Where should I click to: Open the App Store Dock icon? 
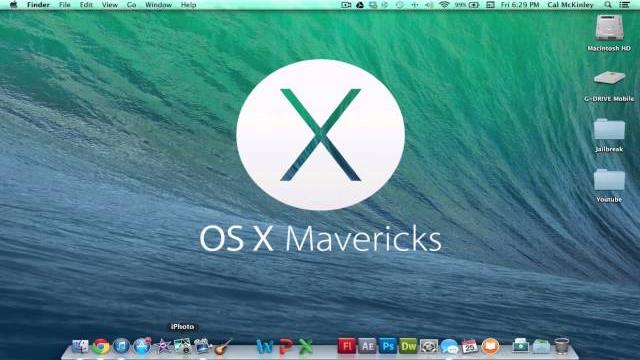(x=142, y=346)
